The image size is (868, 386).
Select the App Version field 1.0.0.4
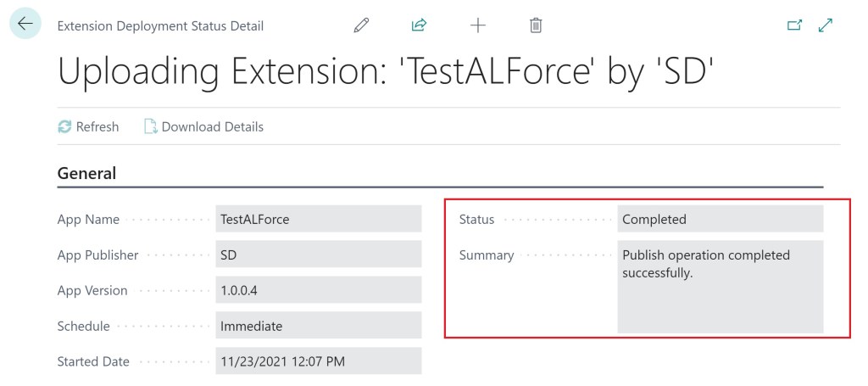coord(318,290)
